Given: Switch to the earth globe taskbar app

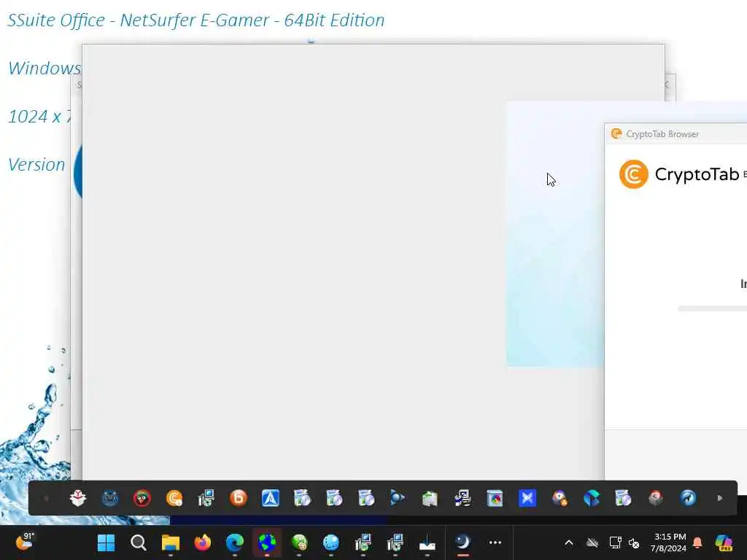Looking at the screenshot, I should coord(267,542).
